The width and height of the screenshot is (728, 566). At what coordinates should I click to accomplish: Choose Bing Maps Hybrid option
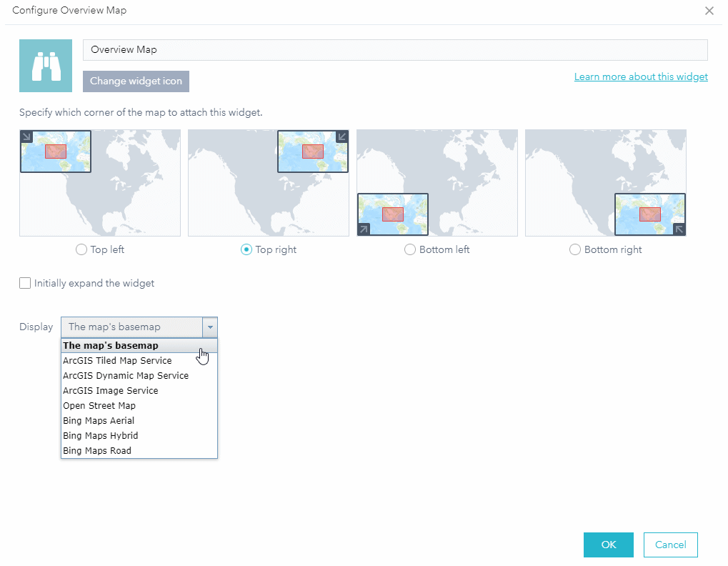pos(139,435)
